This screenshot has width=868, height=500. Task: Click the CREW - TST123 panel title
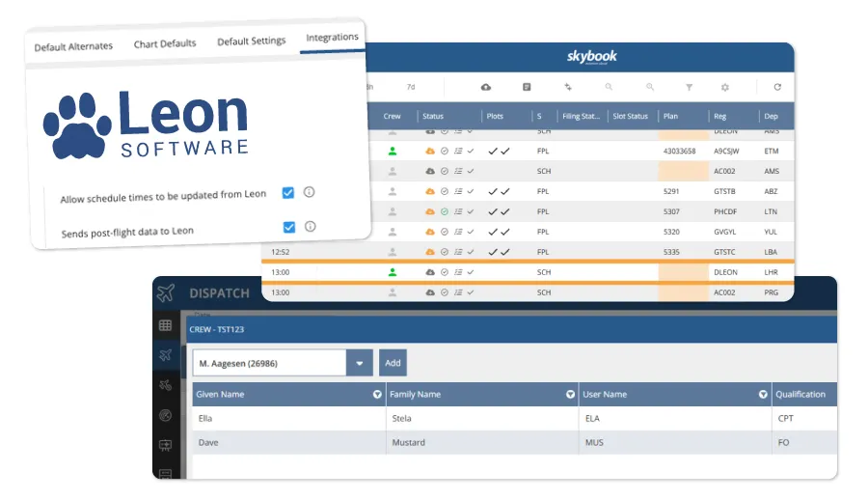216,329
